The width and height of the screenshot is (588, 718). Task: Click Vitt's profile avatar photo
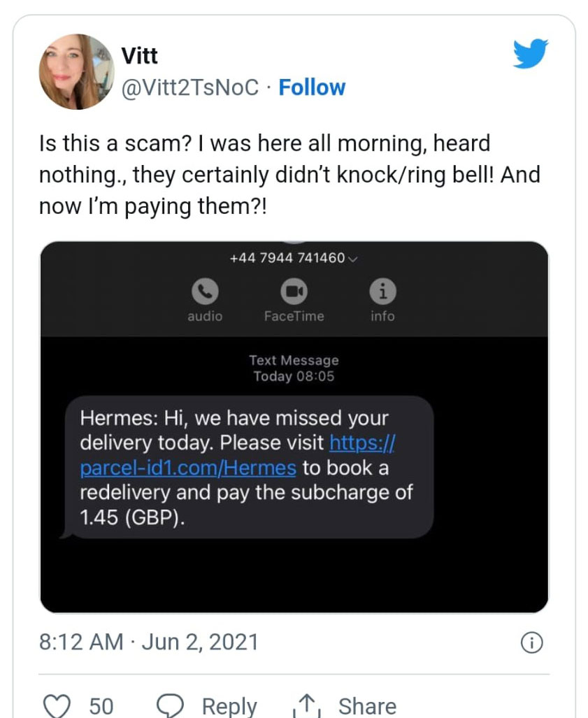click(x=76, y=71)
